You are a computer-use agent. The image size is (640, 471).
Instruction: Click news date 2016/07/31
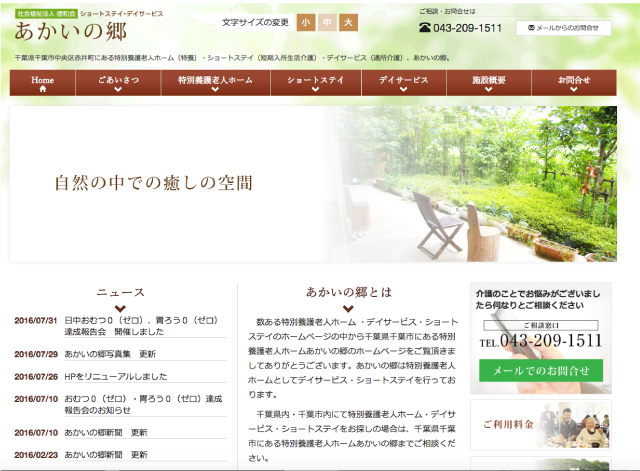click(36, 320)
